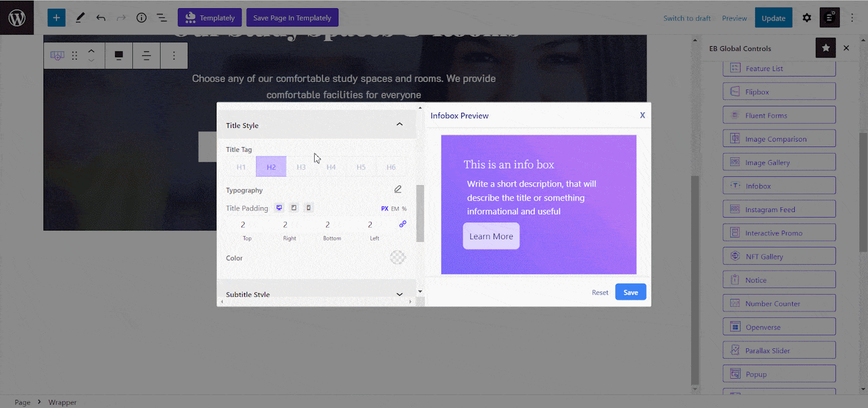Set Title Tag to H2
This screenshot has height=408, width=868.
pyautogui.click(x=271, y=167)
